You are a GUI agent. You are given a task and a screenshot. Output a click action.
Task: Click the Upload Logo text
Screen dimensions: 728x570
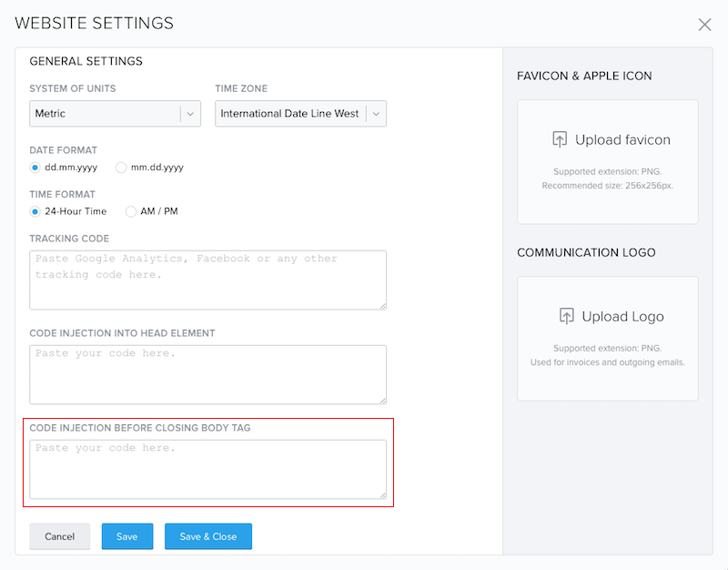(x=622, y=316)
